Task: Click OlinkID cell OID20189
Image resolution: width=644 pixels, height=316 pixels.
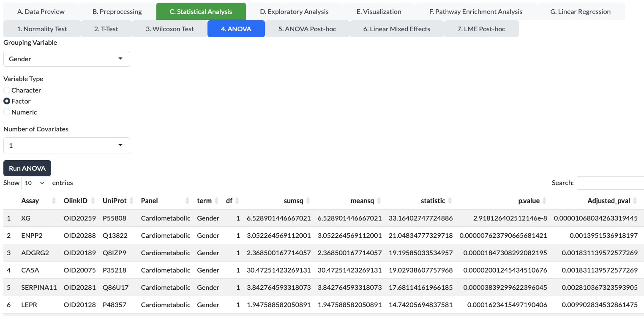Action: click(79, 253)
